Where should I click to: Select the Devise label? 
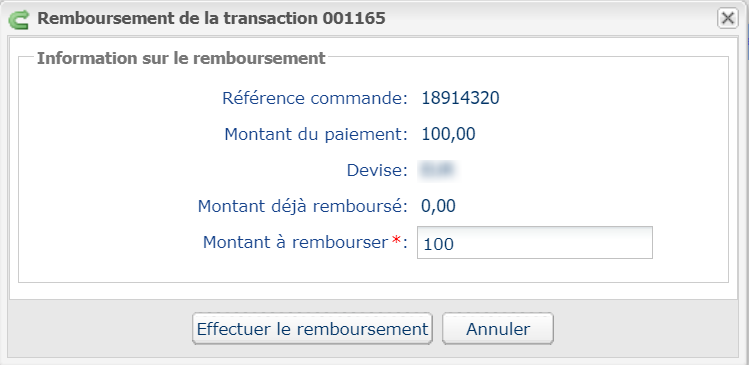[377, 171]
